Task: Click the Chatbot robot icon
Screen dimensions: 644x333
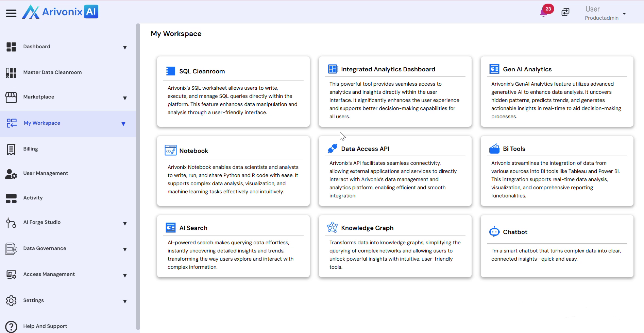Action: 494,232
